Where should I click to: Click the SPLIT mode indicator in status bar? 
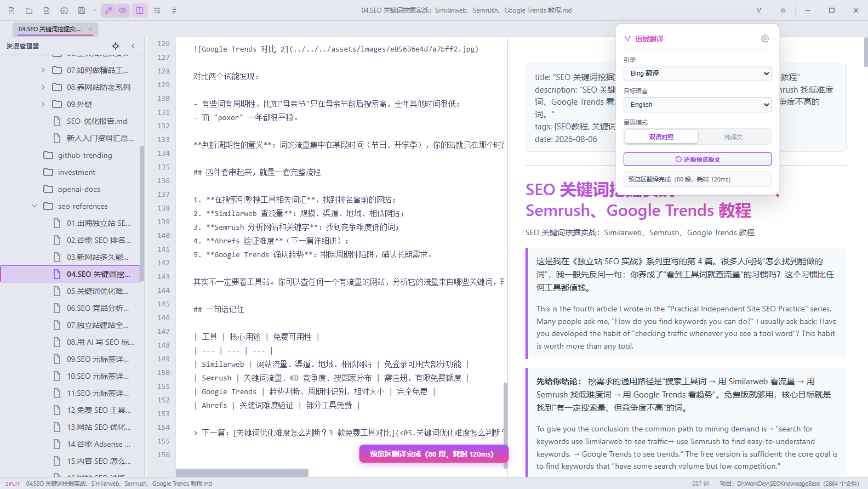(x=13, y=484)
